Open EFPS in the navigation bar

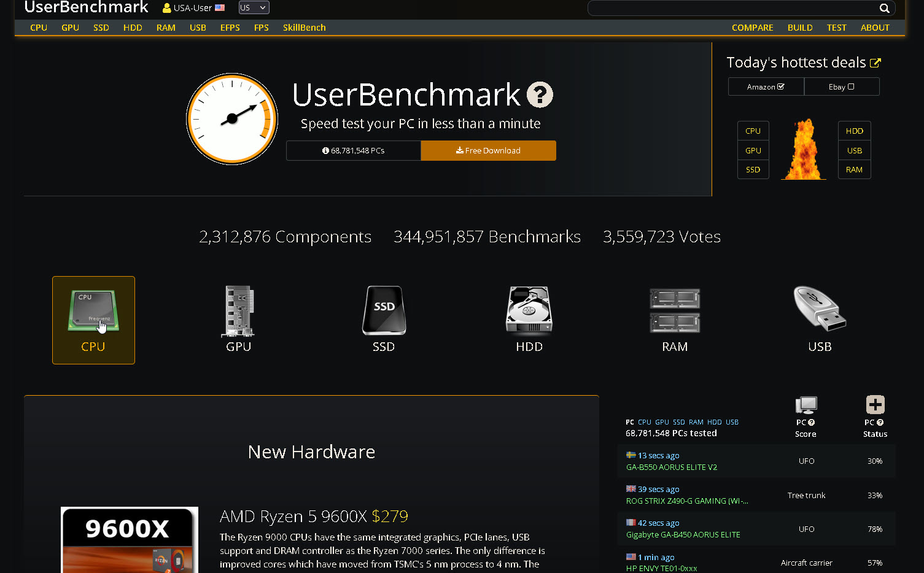click(x=230, y=28)
